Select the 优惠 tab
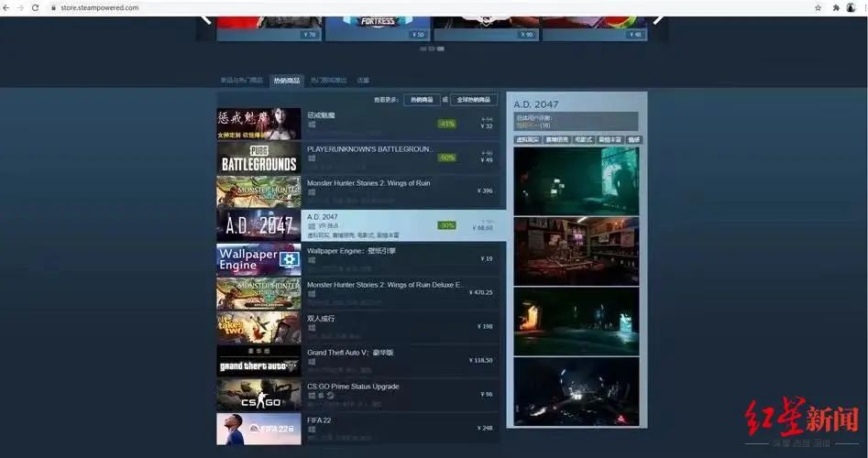The height and width of the screenshot is (458, 868). point(363,81)
